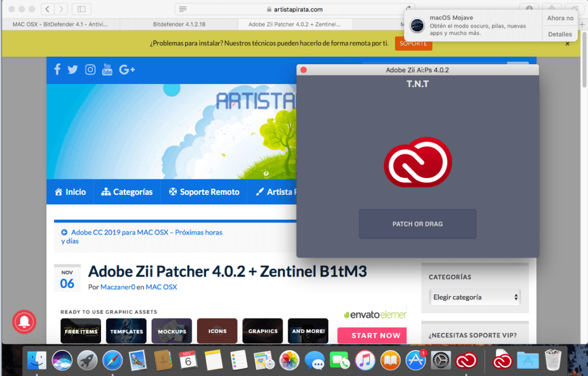Open App Store from the dock
This screenshot has width=588, height=376.
click(416, 360)
